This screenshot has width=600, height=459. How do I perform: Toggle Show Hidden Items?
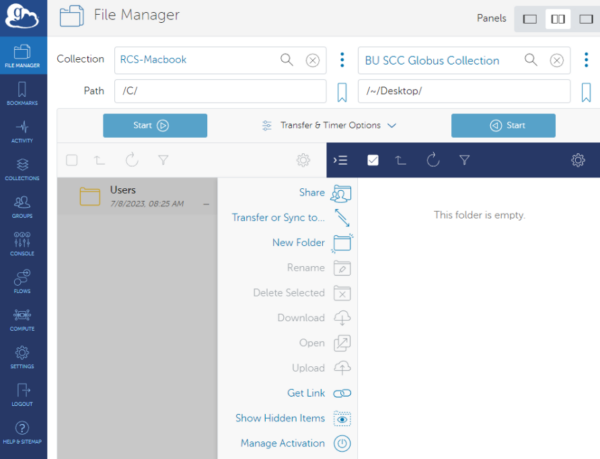coord(293,418)
